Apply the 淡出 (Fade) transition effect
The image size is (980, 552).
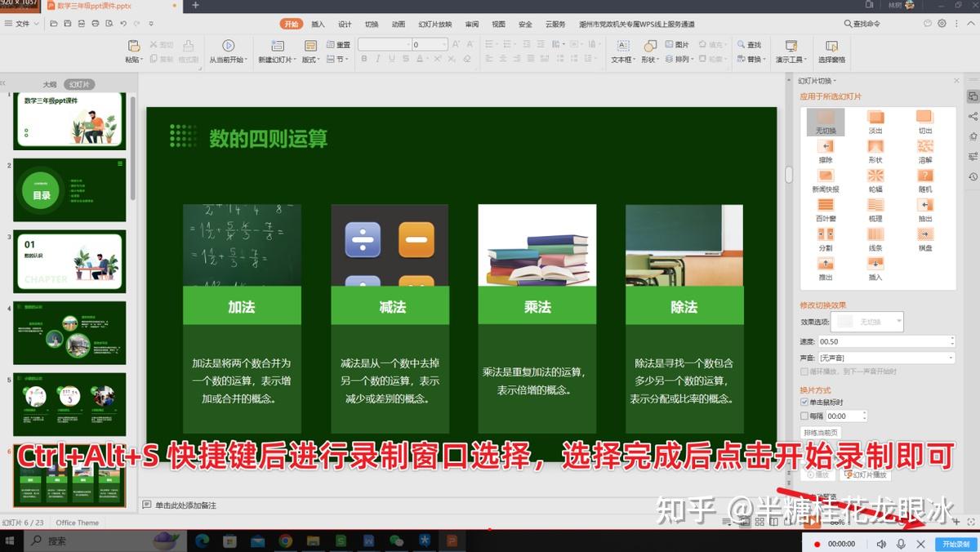[875, 121]
